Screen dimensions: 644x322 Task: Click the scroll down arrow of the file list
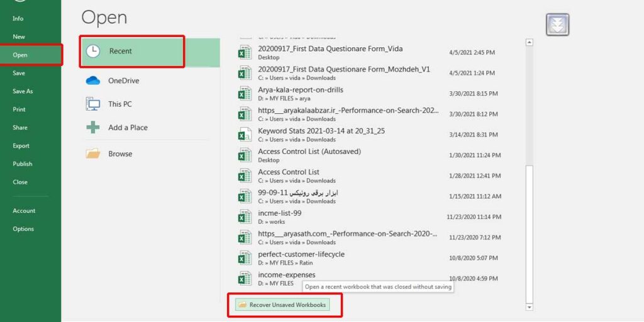pos(530,307)
